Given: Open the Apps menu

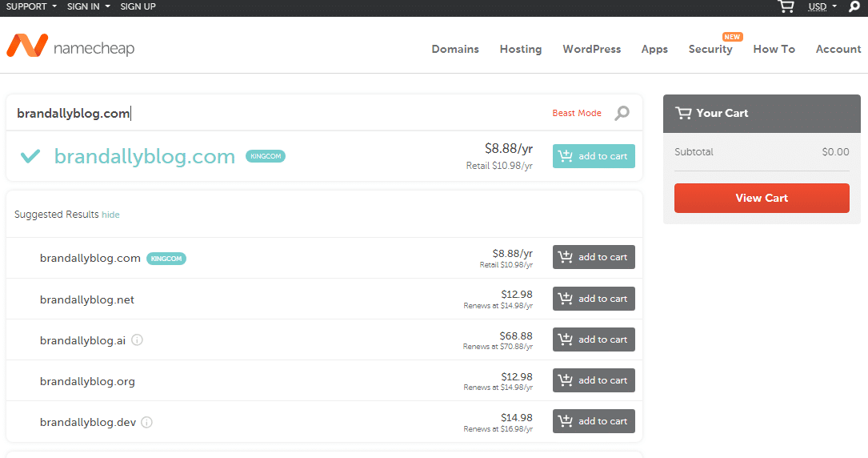Looking at the screenshot, I should click(654, 50).
